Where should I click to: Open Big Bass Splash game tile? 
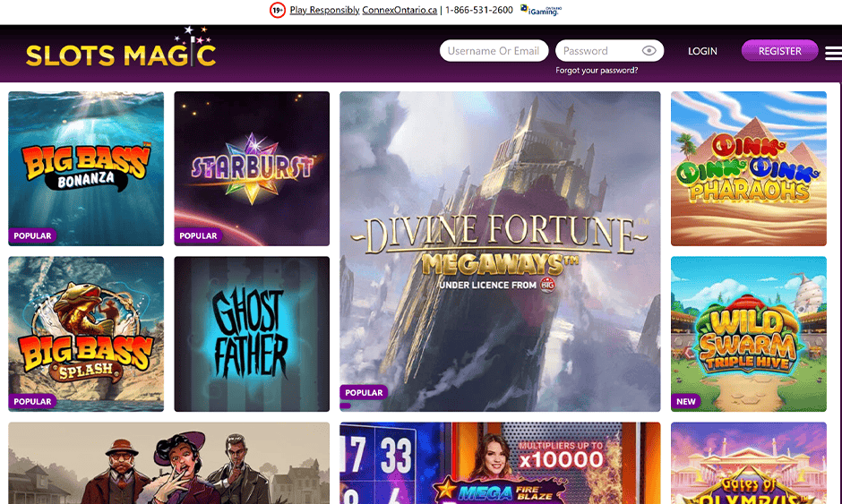86,334
